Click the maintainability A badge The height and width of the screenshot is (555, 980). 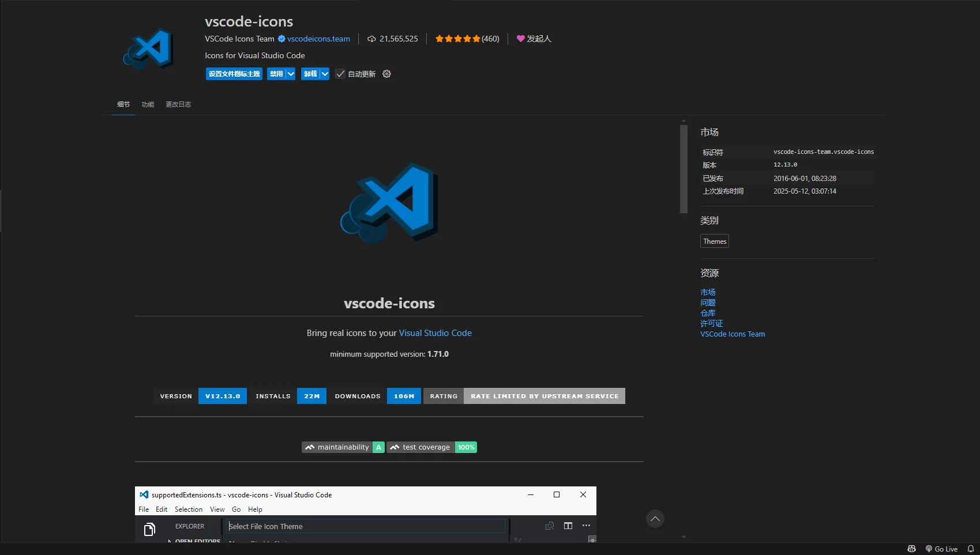(343, 447)
